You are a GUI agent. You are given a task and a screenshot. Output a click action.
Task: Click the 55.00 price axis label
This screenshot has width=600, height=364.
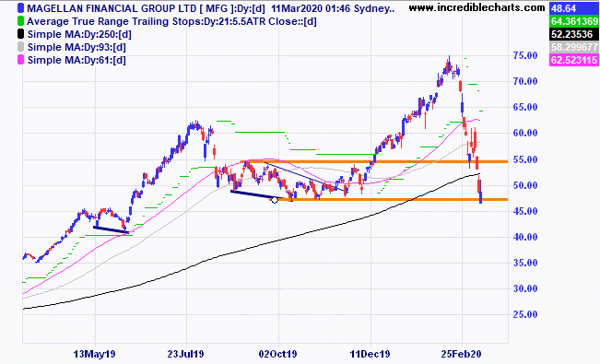(525, 159)
